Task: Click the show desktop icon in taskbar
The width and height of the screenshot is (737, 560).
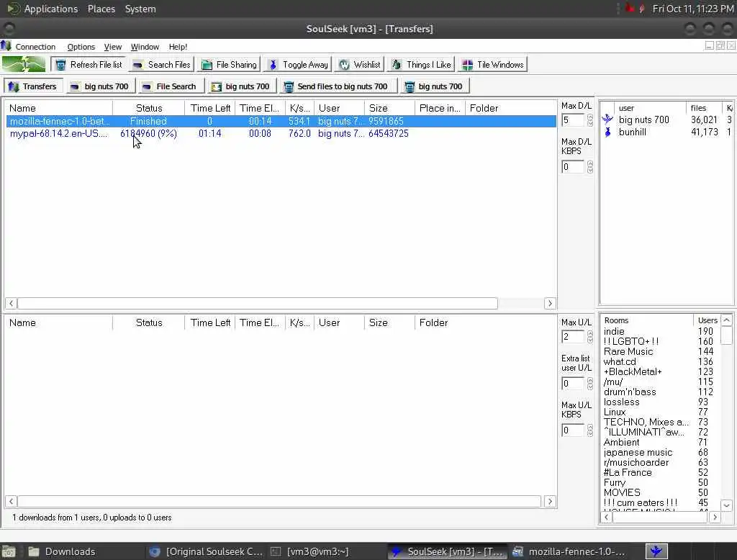Action: click(x=9, y=551)
